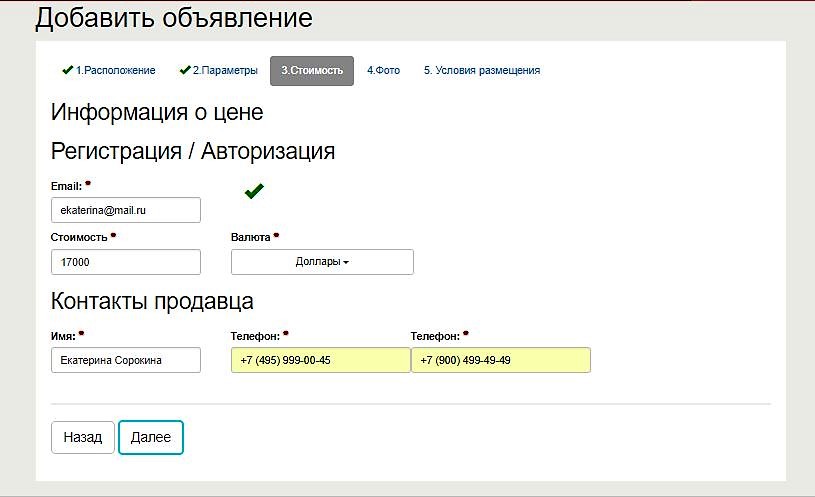Click the Далее button

pos(151,437)
